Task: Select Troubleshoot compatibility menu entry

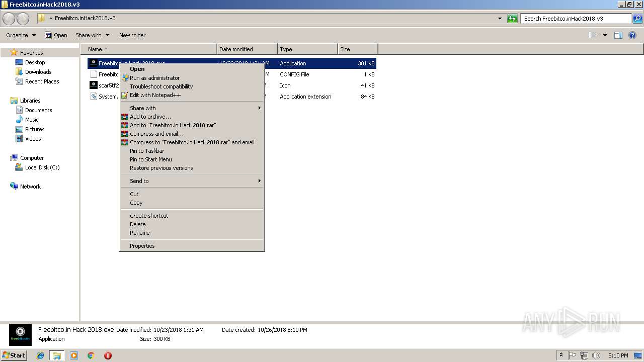Action: pos(192,86)
